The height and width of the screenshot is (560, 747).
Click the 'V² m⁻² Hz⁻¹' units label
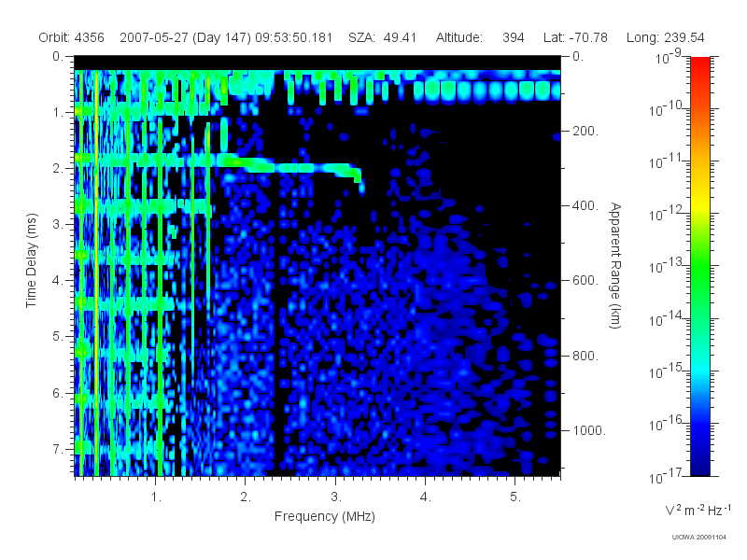point(698,510)
